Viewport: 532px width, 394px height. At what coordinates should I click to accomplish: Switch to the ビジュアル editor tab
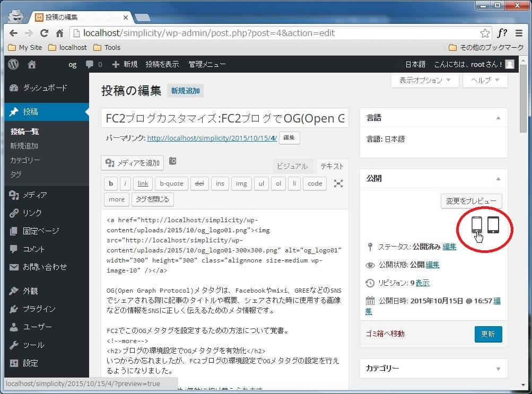[292, 166]
